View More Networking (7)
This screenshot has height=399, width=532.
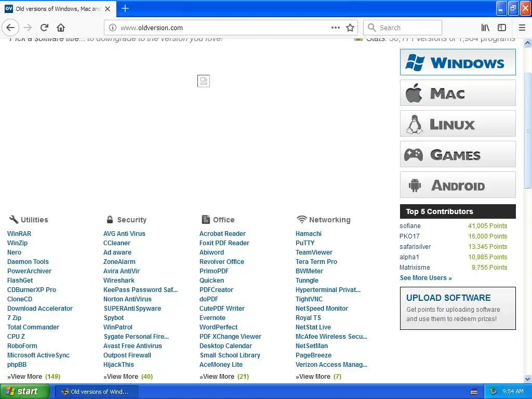click(318, 377)
